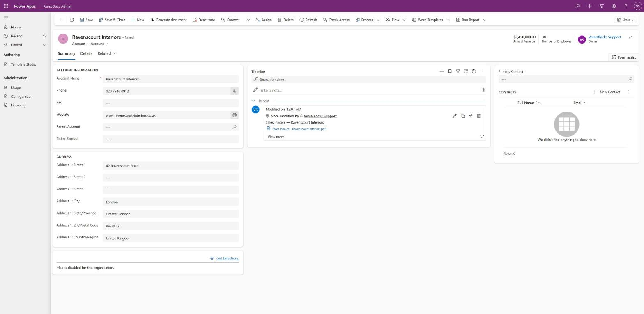The image size is (644, 314).
Task: Click the Get Directions link
Action: pyautogui.click(x=227, y=259)
